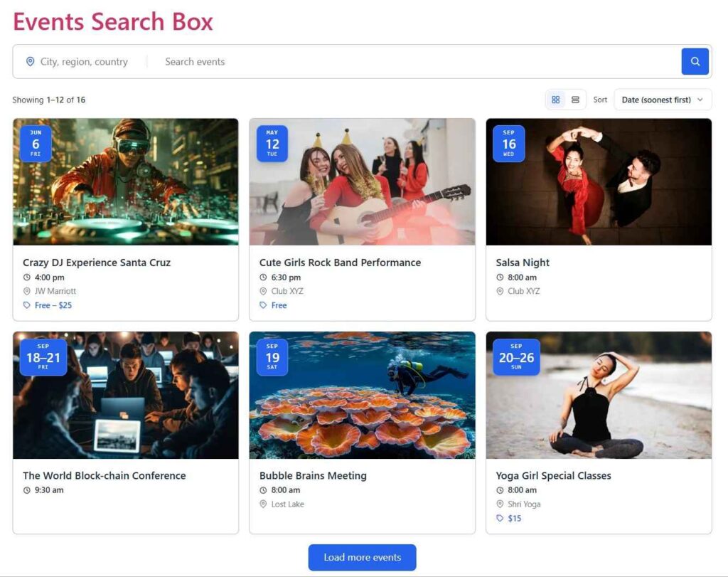Image resolution: width=728 pixels, height=577 pixels.
Task: Click pin icon beside Lost Lake
Action: 263,504
